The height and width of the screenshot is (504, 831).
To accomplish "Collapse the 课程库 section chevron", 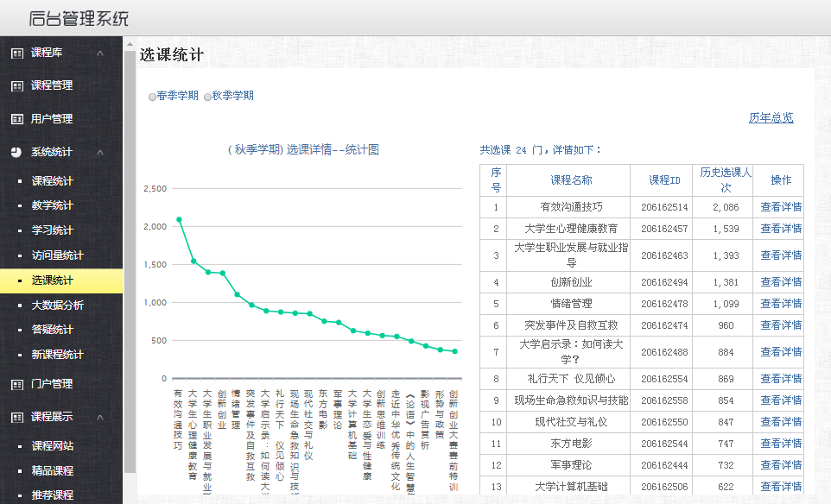I will point(100,54).
